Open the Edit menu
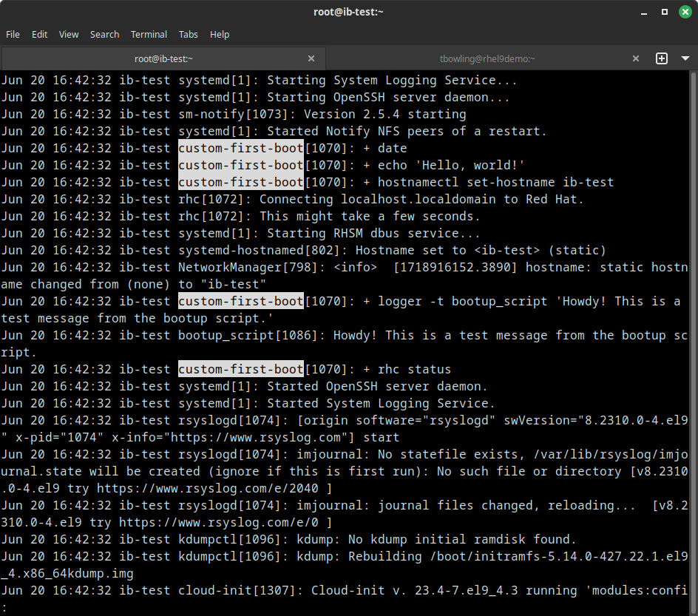 click(39, 34)
